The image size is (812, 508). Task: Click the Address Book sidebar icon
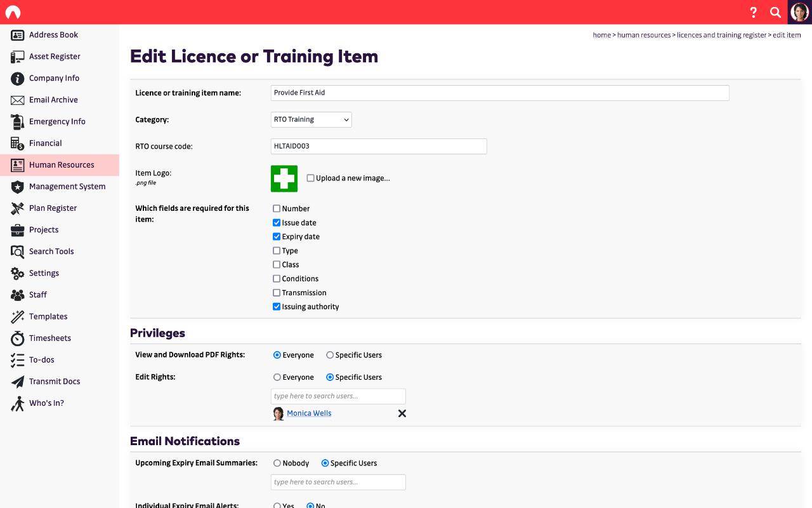click(x=18, y=35)
